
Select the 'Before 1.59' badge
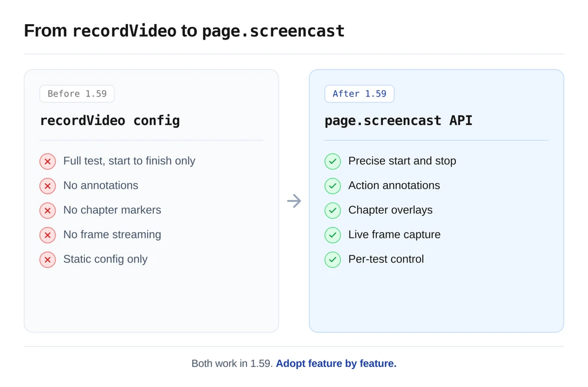77,94
